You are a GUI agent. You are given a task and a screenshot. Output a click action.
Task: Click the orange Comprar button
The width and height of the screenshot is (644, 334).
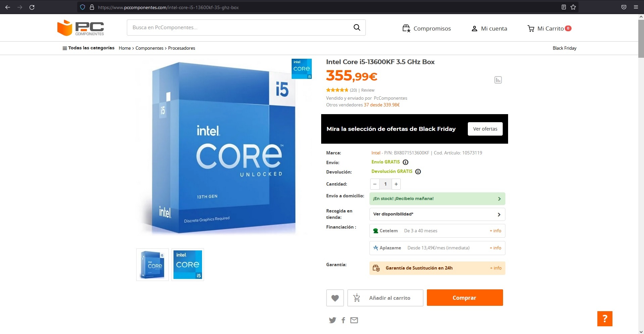[x=465, y=298]
